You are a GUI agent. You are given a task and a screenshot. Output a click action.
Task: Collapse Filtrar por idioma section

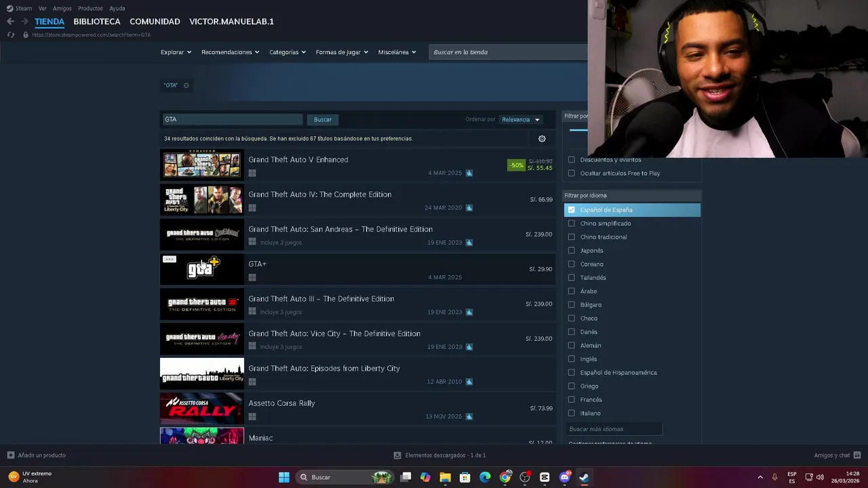[632, 196]
